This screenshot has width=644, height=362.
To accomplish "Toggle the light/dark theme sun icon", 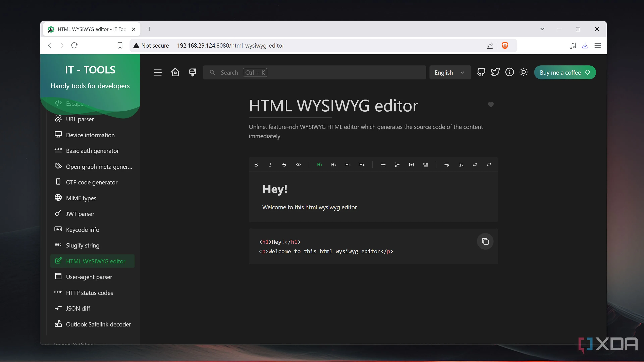I will tap(523, 72).
